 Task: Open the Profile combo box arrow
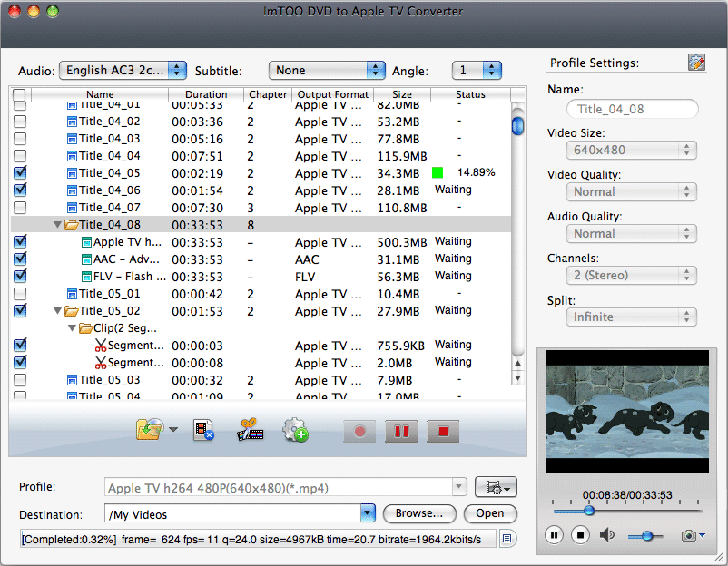(458, 487)
